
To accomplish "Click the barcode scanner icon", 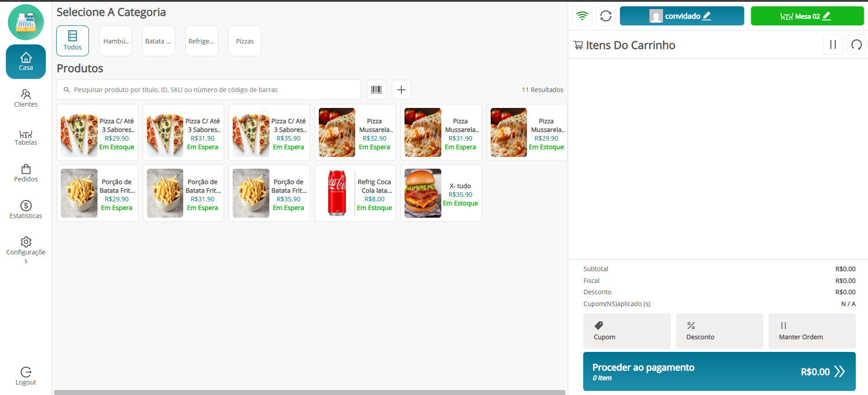I will point(376,90).
